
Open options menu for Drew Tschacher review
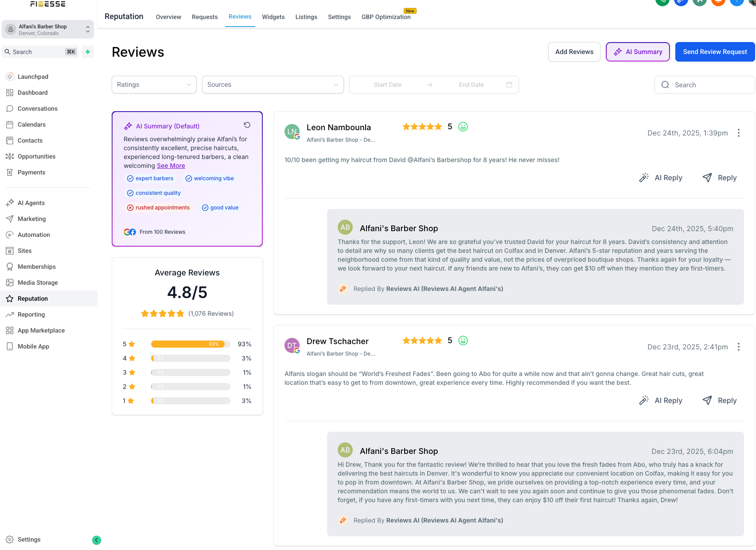[x=738, y=347]
